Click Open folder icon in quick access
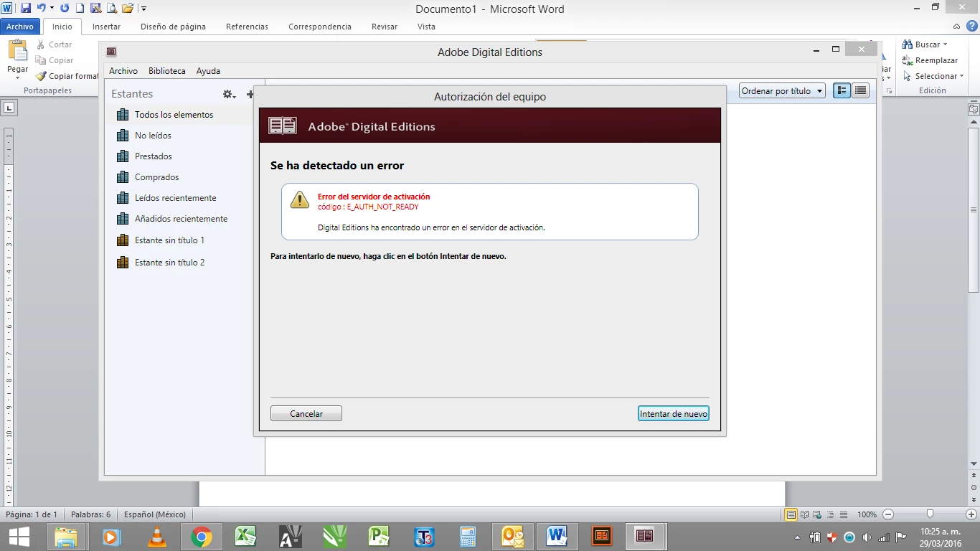The height and width of the screenshot is (551, 980). tap(128, 9)
